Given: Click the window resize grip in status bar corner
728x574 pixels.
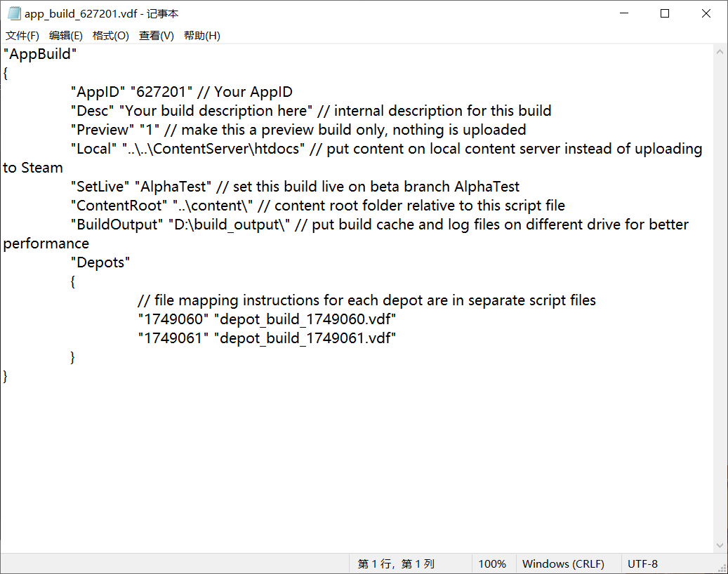Looking at the screenshot, I should [722, 568].
